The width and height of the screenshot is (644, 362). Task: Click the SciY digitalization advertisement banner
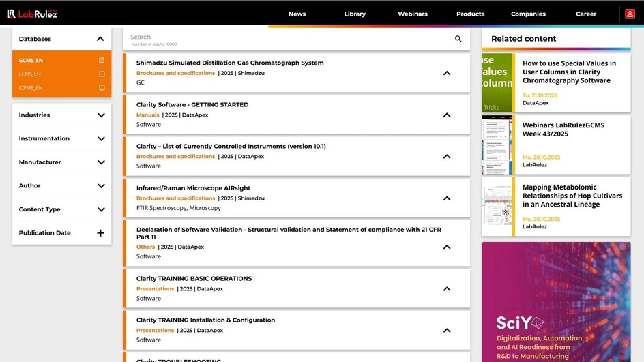[556, 302]
